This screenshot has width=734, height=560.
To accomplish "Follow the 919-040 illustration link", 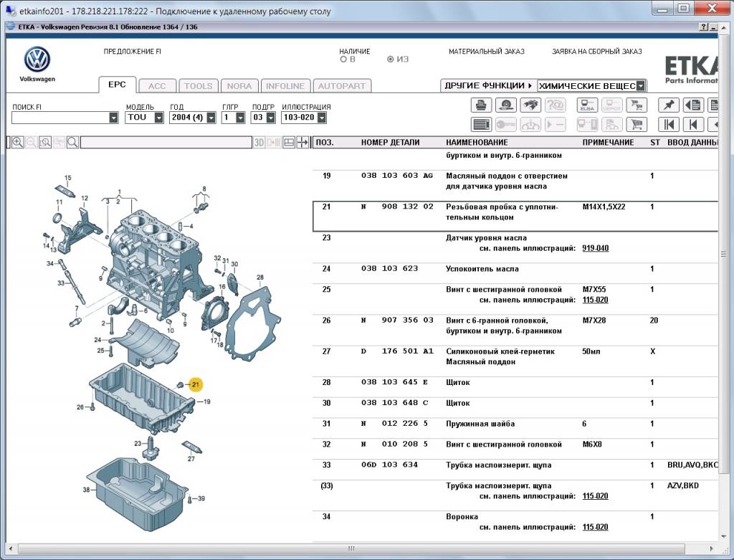I will [x=596, y=248].
